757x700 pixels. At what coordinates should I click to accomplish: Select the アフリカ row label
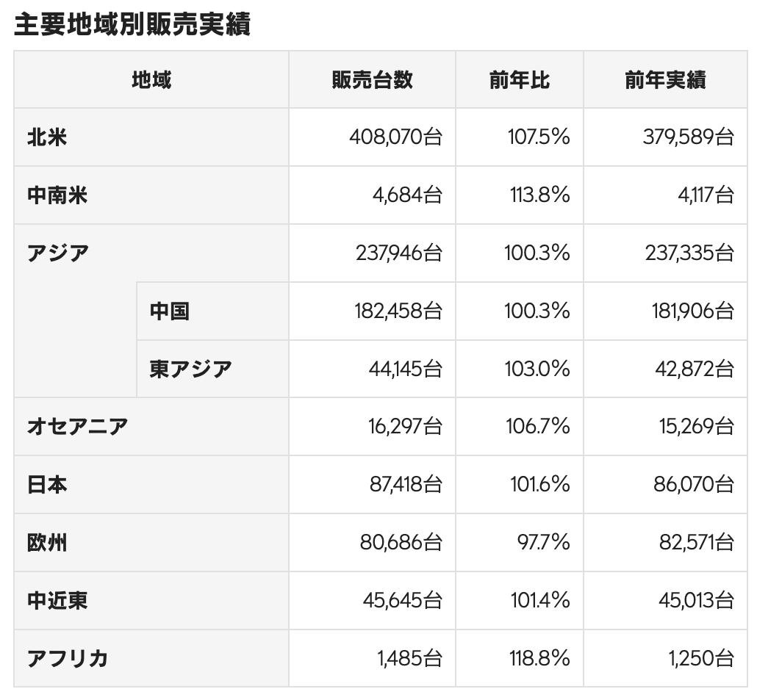(x=68, y=658)
